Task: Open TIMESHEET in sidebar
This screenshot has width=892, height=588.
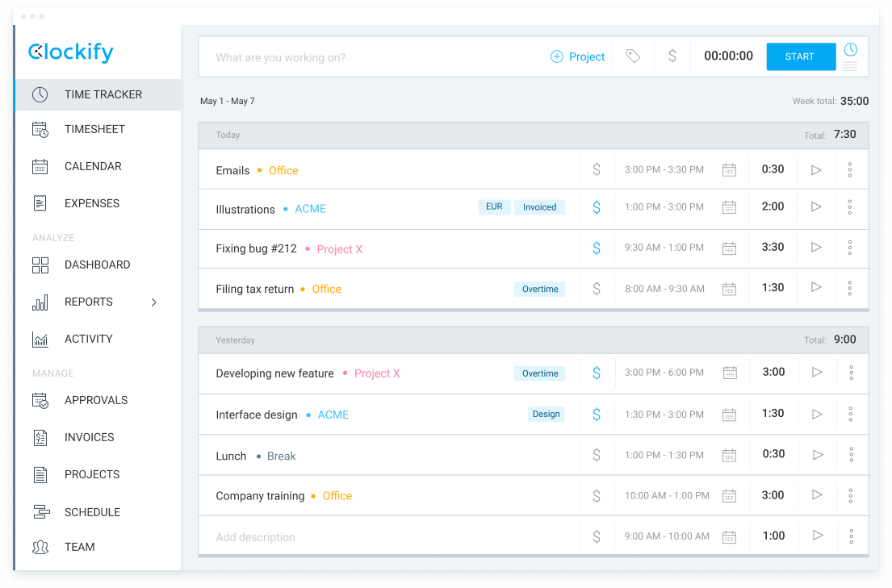Action: point(98,129)
